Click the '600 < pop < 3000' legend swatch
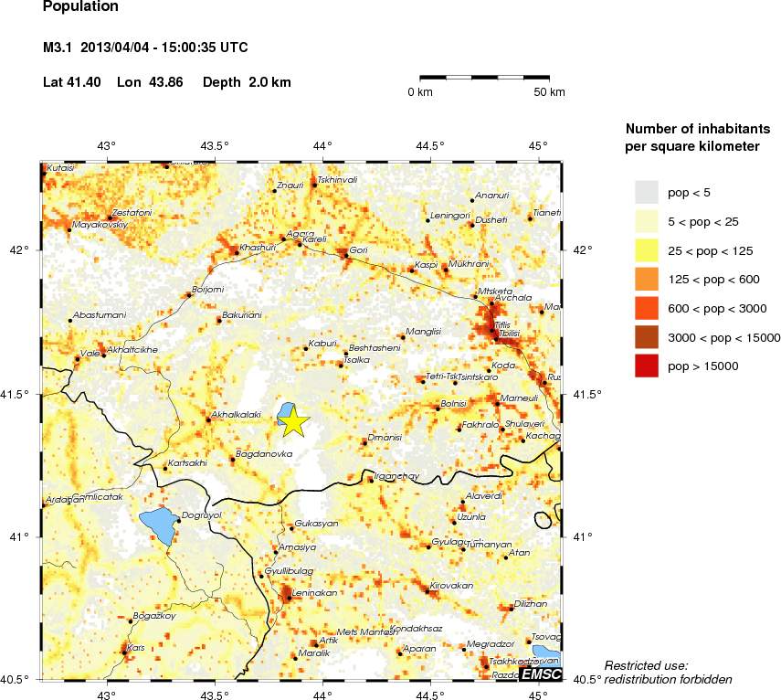 coord(647,308)
